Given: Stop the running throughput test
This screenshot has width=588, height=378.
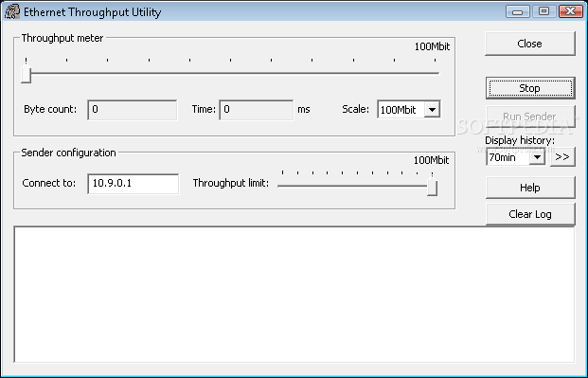Looking at the screenshot, I should (530, 88).
